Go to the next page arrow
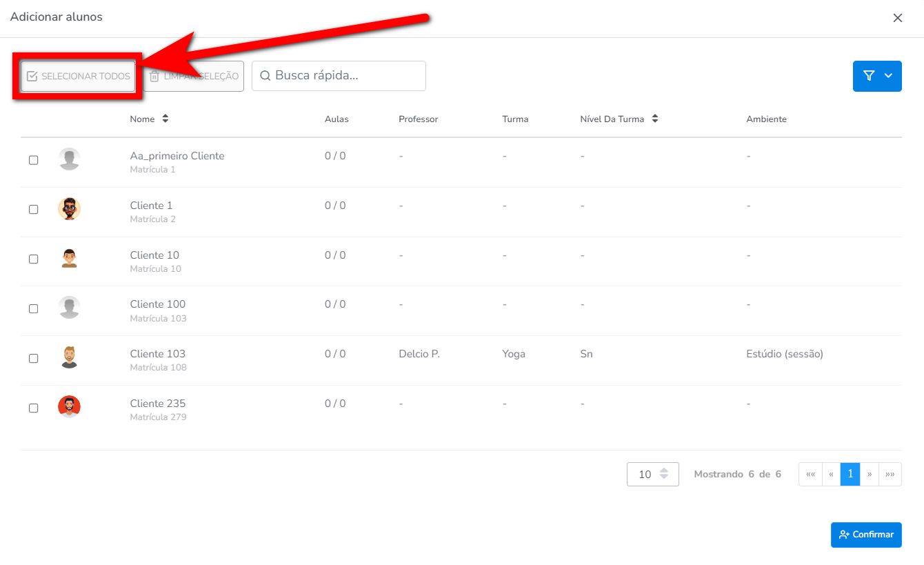The height and width of the screenshot is (565, 924). click(x=870, y=474)
